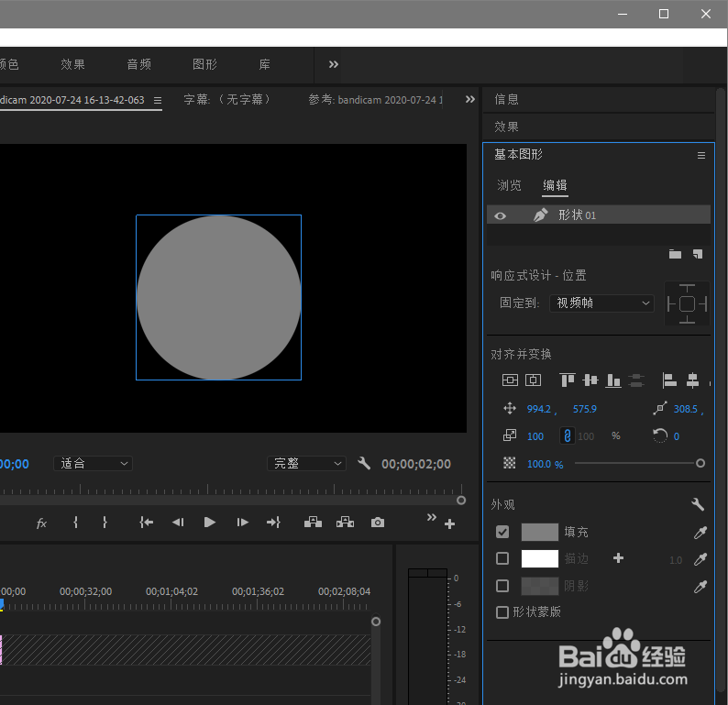Click distribute vertically icon

636,380
